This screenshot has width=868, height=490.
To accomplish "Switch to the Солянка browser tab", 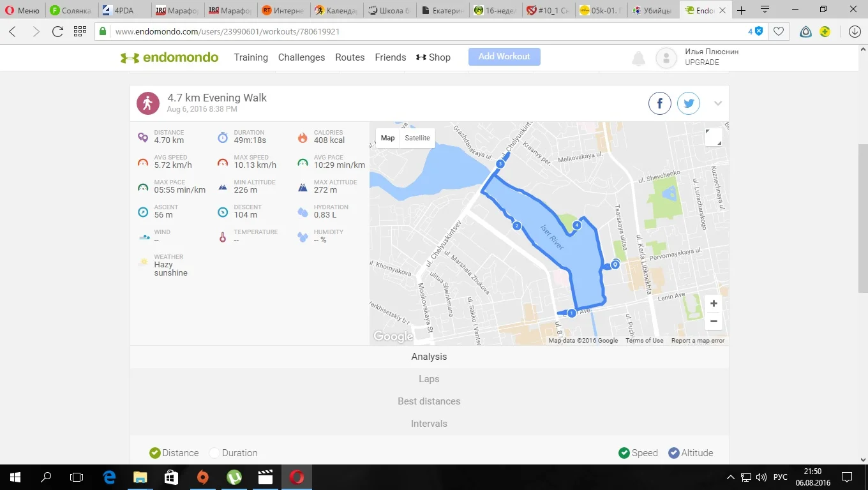I will click(x=71, y=10).
